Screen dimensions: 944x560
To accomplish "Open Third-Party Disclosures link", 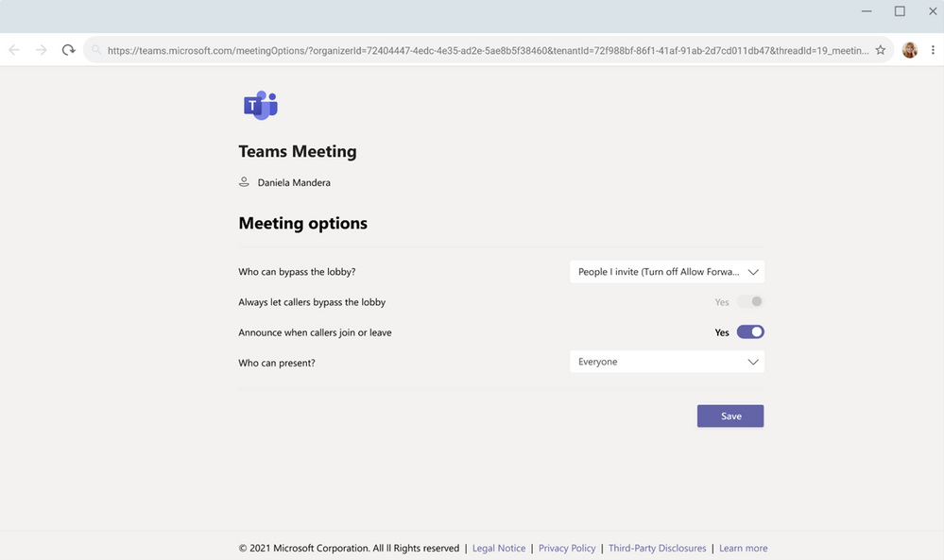I will pyautogui.click(x=657, y=548).
